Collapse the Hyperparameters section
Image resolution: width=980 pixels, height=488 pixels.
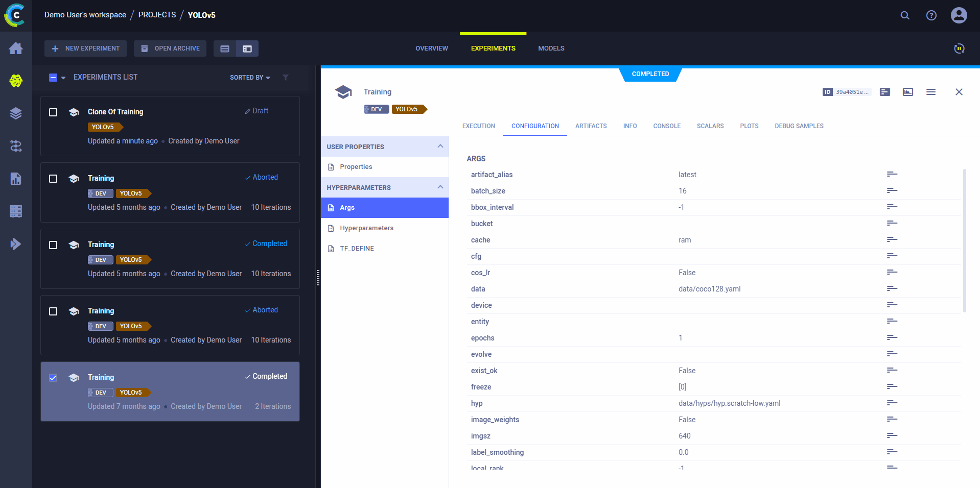coord(440,187)
